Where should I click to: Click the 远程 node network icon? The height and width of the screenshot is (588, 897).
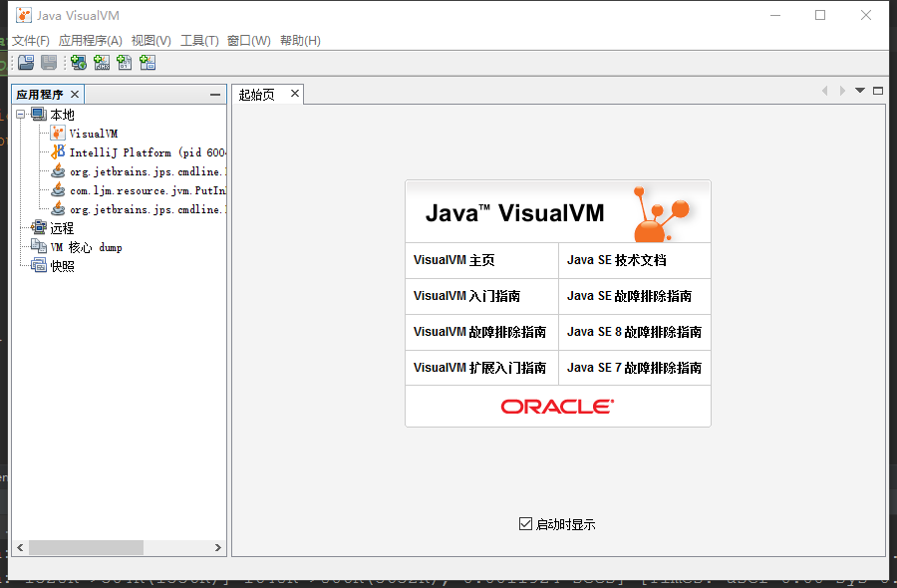click(39, 227)
